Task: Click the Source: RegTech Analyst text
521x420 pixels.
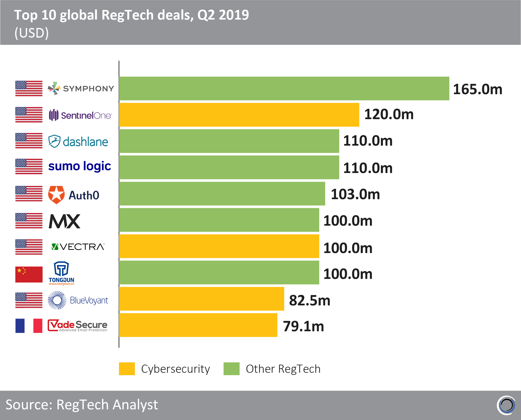Action: (x=82, y=405)
